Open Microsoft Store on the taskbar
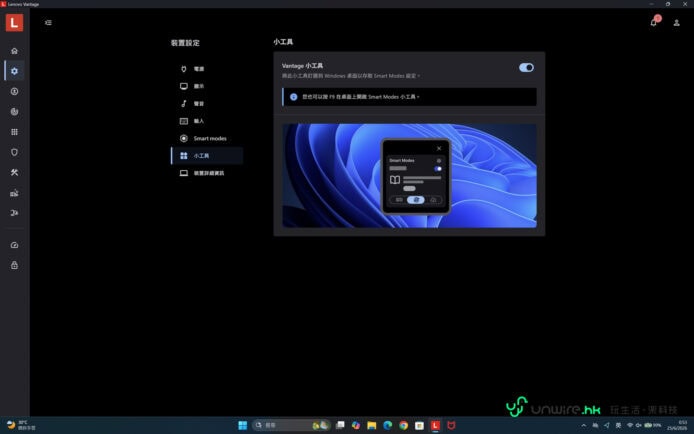Viewport: 694px width, 434px height. click(420, 425)
